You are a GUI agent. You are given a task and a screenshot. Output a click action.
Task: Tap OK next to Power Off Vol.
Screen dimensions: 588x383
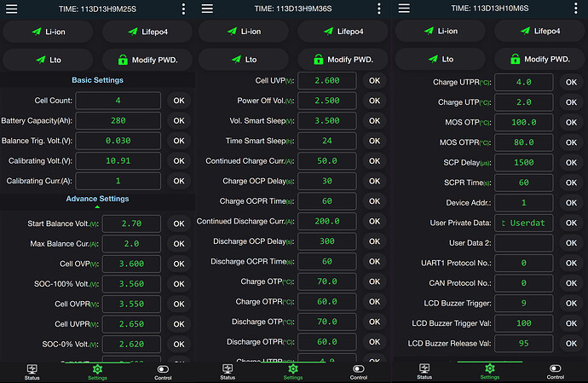(374, 101)
